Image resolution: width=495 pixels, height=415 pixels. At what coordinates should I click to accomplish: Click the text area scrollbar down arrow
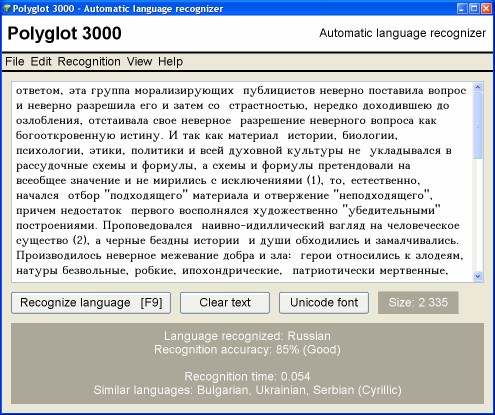click(x=478, y=276)
